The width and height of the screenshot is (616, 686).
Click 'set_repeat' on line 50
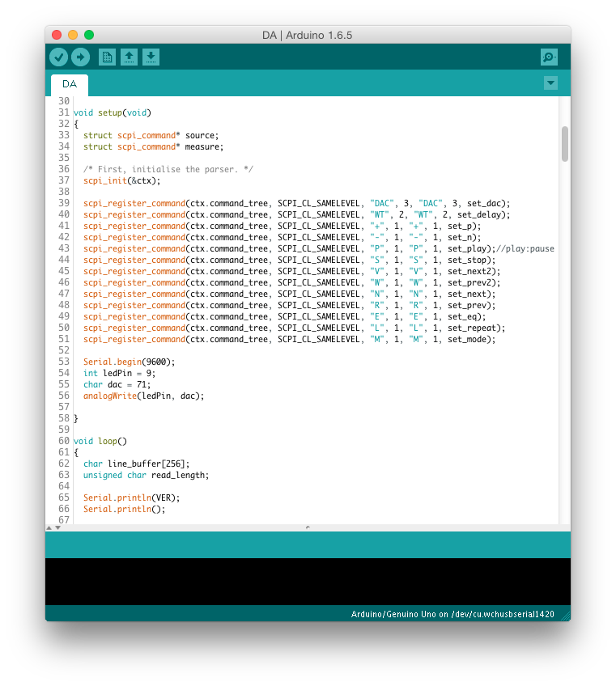tap(472, 328)
